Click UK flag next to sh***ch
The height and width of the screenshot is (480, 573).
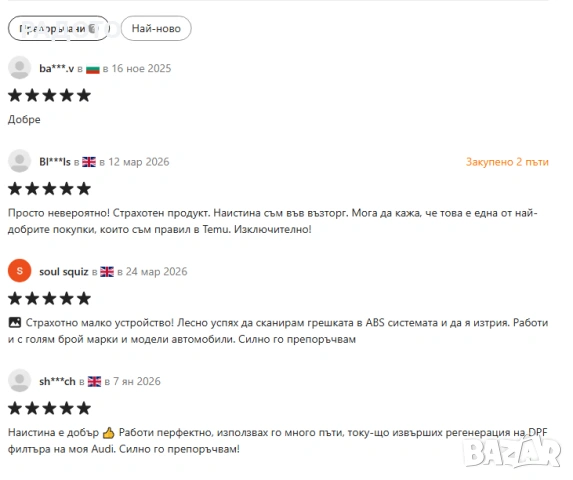click(x=94, y=381)
